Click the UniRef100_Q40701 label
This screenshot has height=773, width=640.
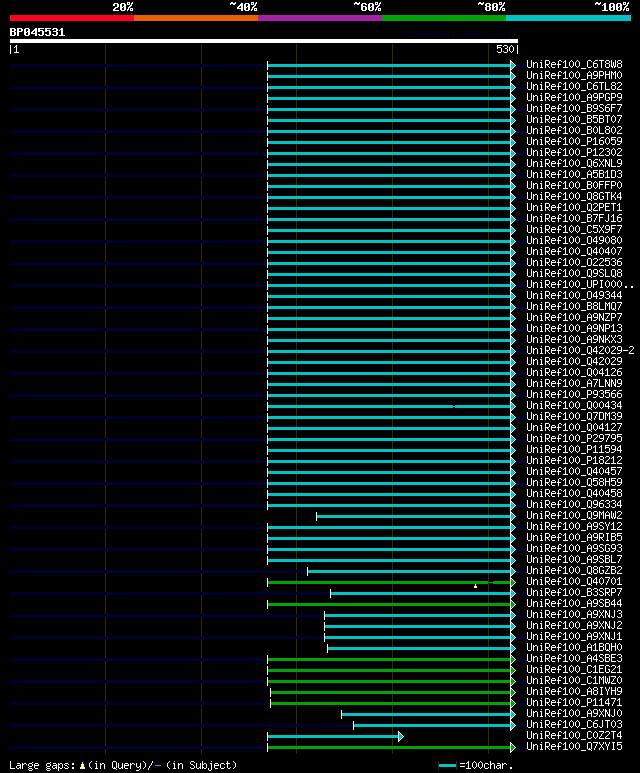[x=574, y=582]
